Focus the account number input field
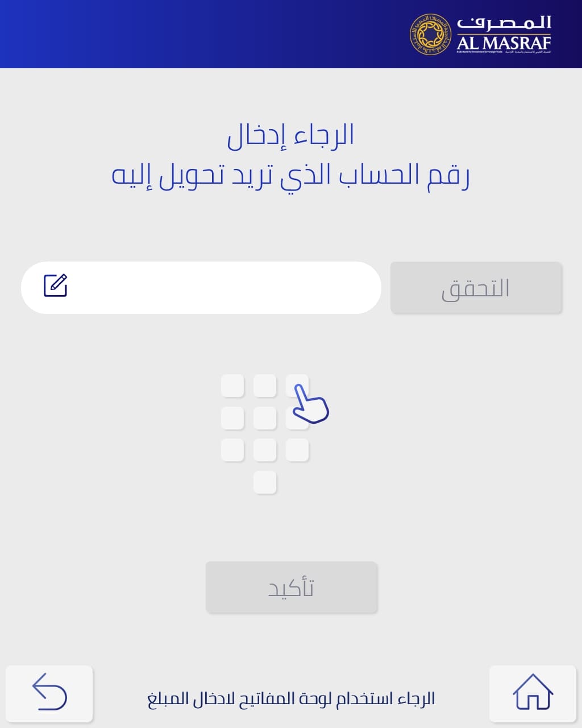This screenshot has width=582, height=728. (x=222, y=288)
